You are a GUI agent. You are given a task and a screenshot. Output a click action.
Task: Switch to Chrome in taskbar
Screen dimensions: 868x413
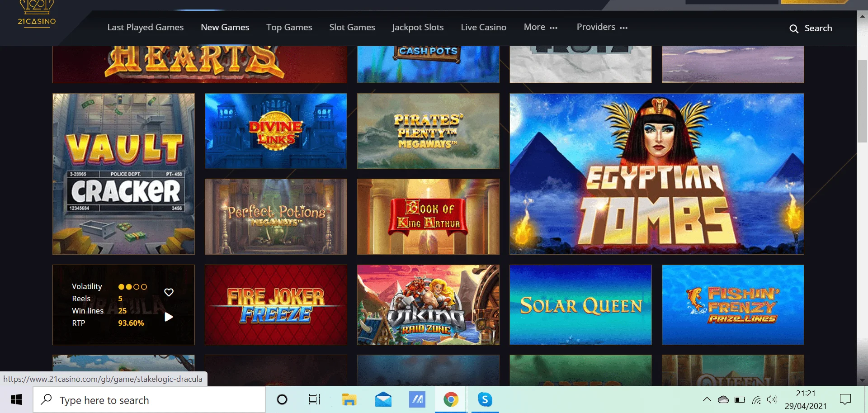[451, 400]
